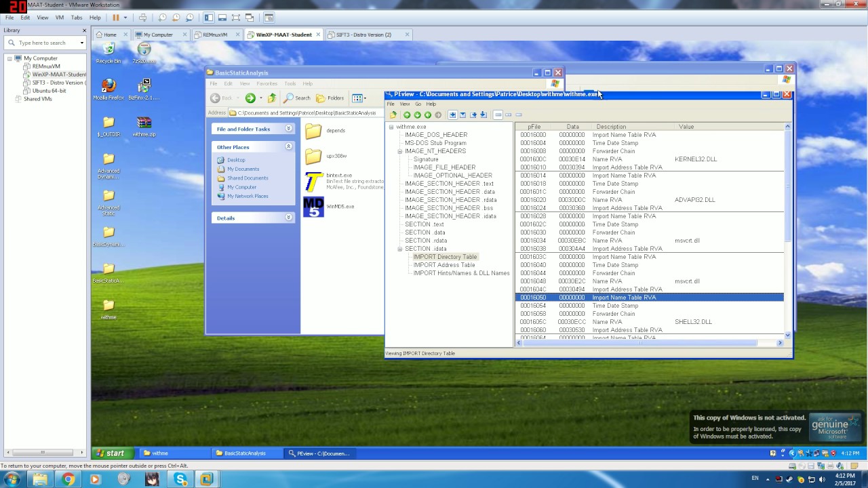The height and width of the screenshot is (488, 868).
Task: Collapse File and Folder Tasks panel
Action: pos(288,129)
